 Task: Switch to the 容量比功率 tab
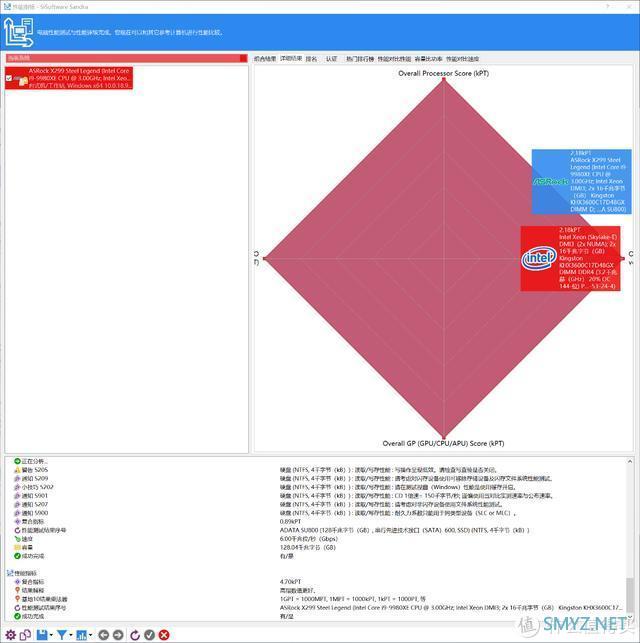[x=428, y=59]
